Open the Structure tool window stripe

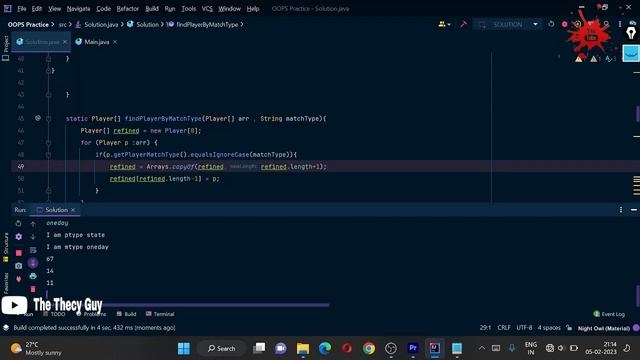6,247
